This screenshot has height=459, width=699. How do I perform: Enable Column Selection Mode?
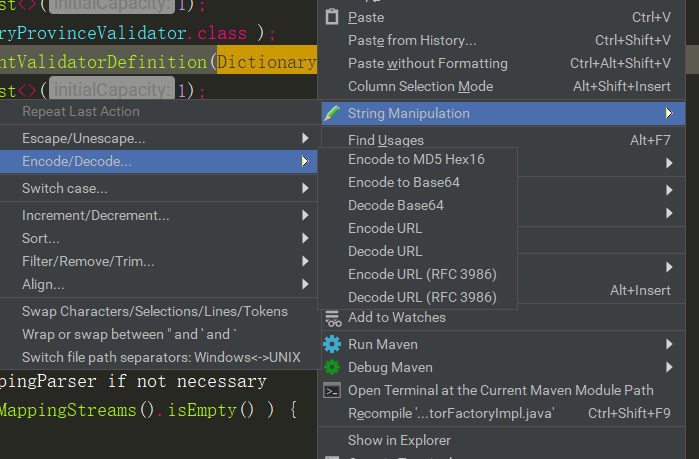click(x=503, y=86)
